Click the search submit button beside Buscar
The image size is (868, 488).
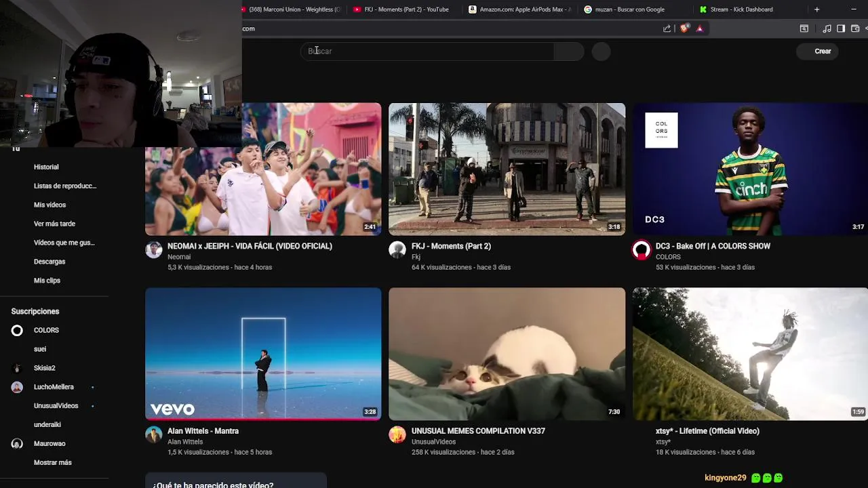pos(569,52)
